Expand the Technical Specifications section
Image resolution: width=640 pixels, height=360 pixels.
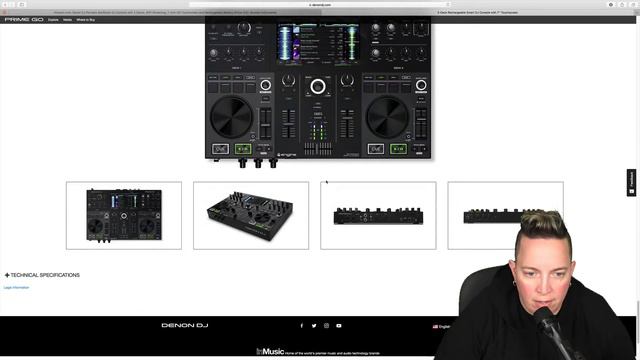pos(42,275)
